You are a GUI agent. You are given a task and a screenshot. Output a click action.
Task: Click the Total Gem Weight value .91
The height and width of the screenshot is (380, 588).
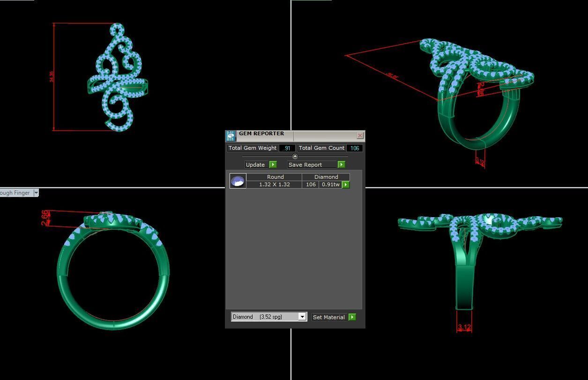pyautogui.click(x=287, y=148)
